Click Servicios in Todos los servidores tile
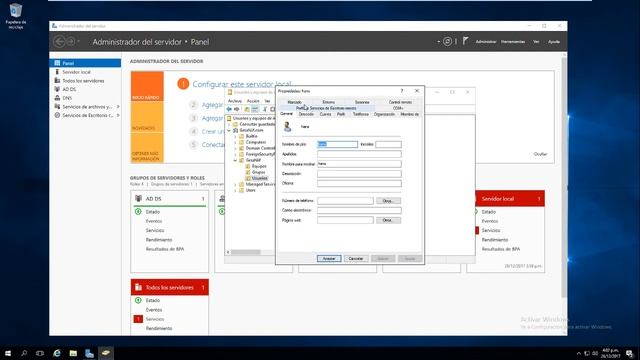 pyautogui.click(x=155, y=319)
